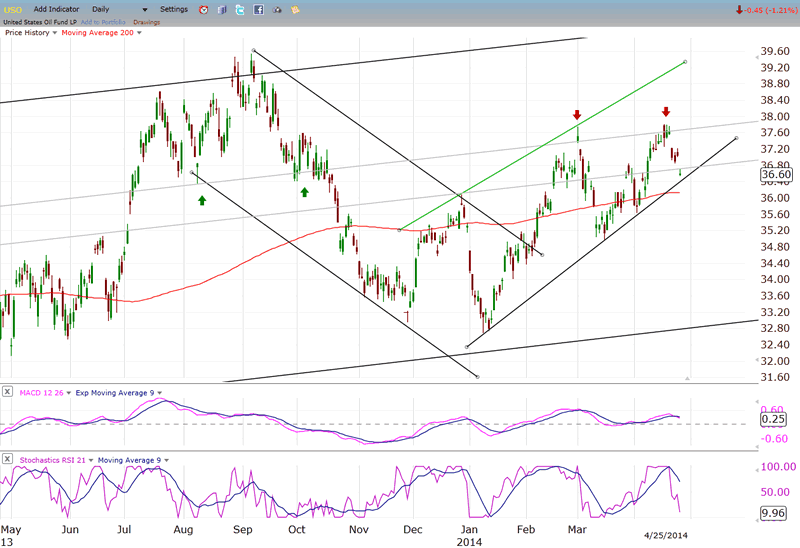This screenshot has height=548, width=800.
Task: Click the cloud upload icon in the toolbar
Action: (x=276, y=9)
